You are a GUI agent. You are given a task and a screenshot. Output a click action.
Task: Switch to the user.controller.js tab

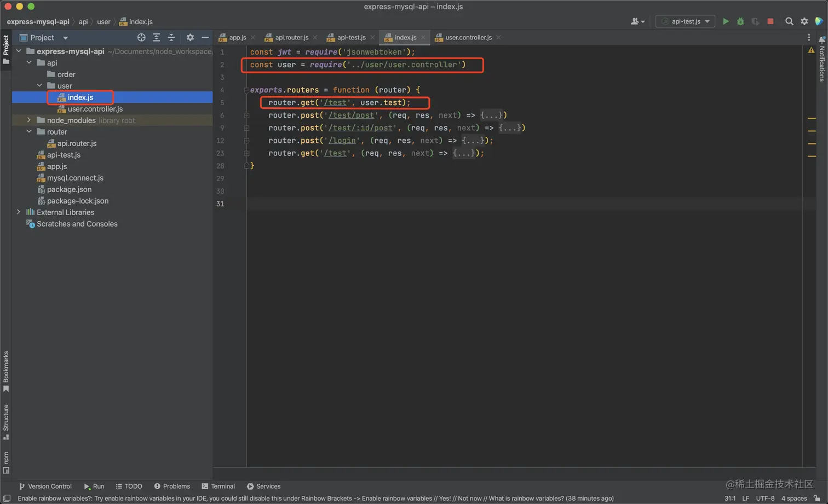[468, 37]
